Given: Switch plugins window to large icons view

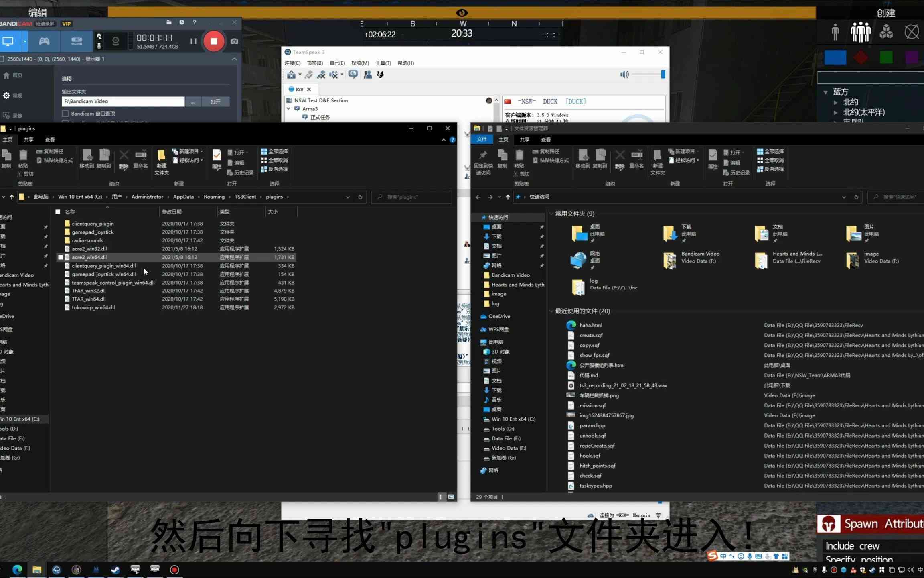Looking at the screenshot, I should tap(451, 497).
